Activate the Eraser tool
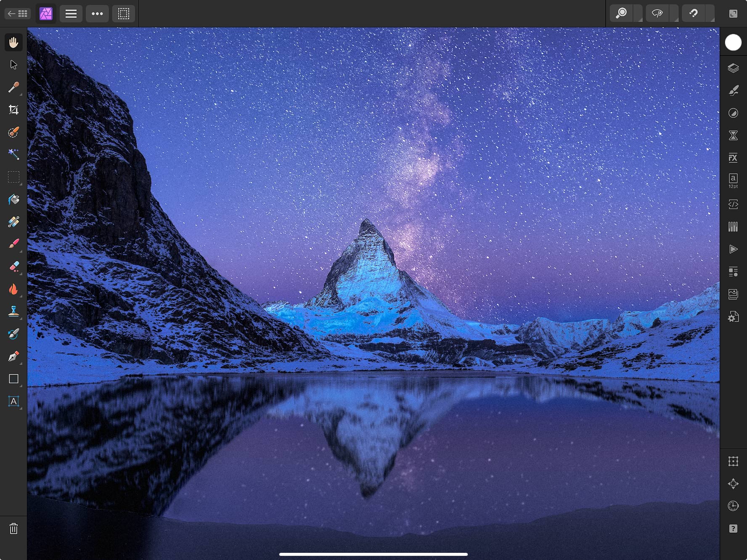 click(x=13, y=266)
